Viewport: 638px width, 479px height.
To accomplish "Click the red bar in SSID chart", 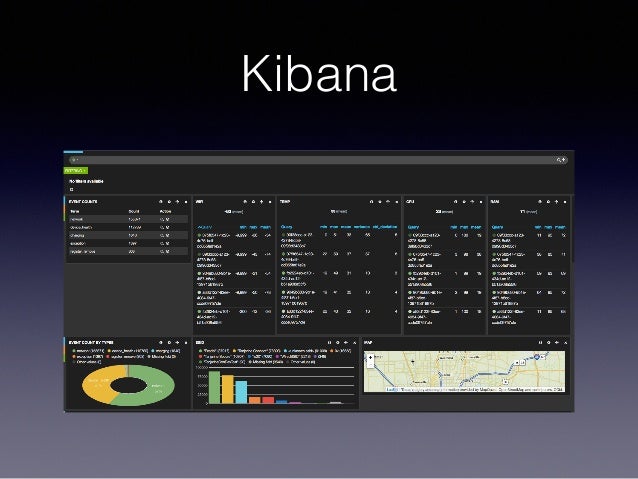I will [x=268, y=400].
